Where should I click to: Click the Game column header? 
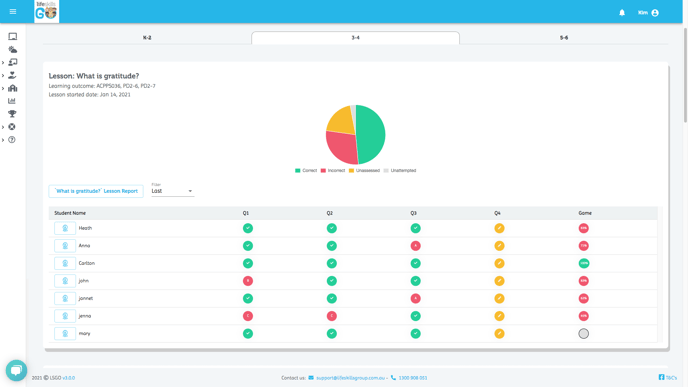pos(585,213)
